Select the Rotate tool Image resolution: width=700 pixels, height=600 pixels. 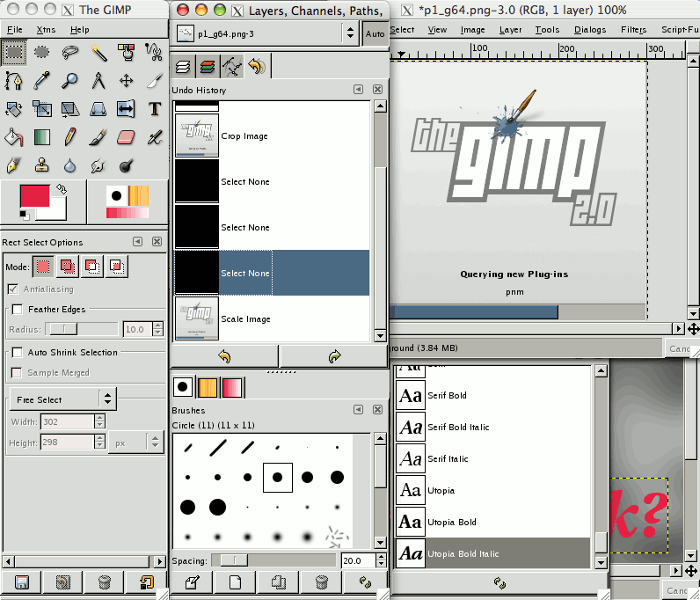click(14, 109)
